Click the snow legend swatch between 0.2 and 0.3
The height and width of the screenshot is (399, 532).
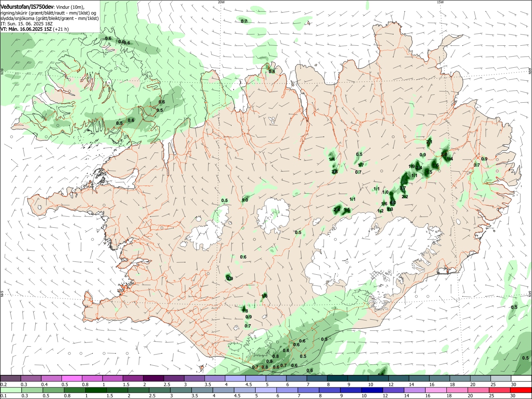(10, 378)
